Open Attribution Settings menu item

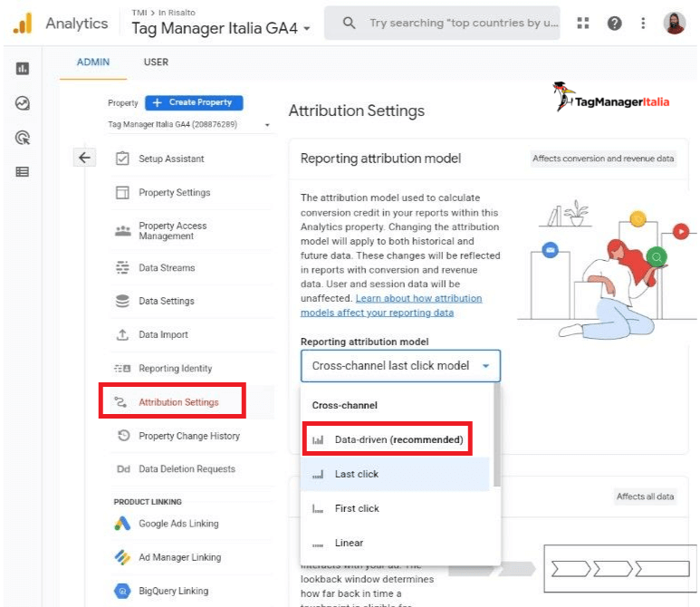(178, 402)
